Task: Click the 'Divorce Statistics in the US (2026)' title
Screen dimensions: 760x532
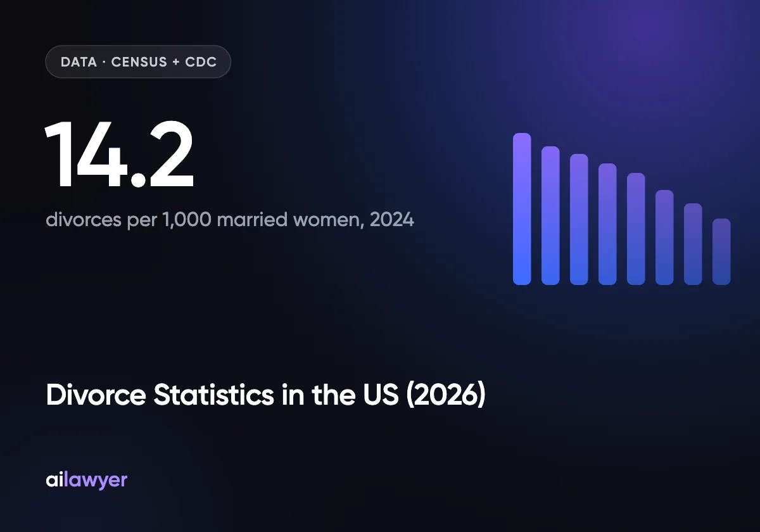Action: click(x=265, y=396)
